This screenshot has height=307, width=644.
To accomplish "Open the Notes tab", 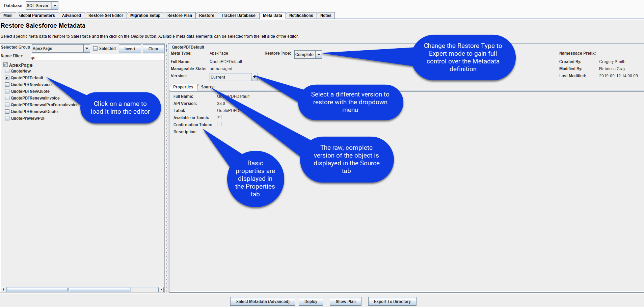I will click(326, 16).
